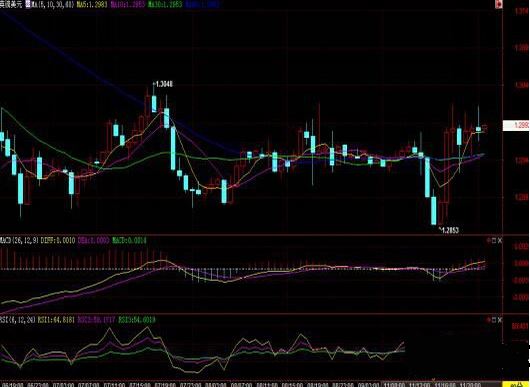Click the currency pair name at top left
This screenshot has height=387, width=530.
[x=11, y=4]
